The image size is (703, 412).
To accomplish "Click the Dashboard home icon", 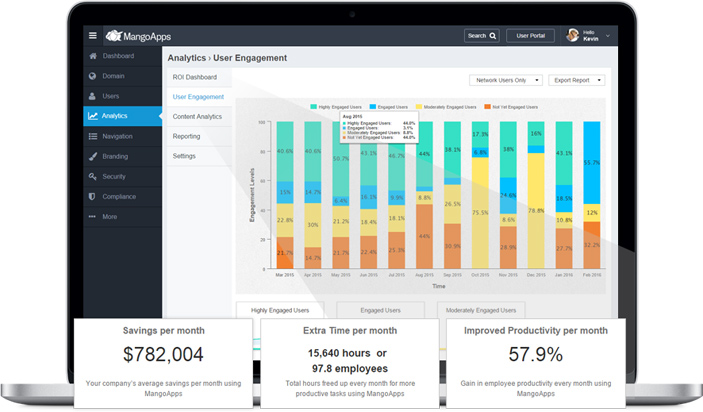I will coord(93,56).
